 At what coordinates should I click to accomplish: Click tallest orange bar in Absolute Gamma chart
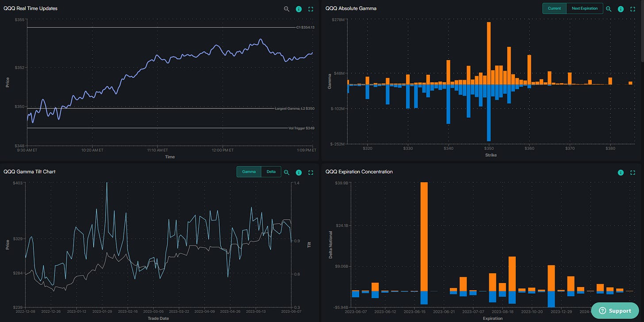pyautogui.click(x=489, y=53)
